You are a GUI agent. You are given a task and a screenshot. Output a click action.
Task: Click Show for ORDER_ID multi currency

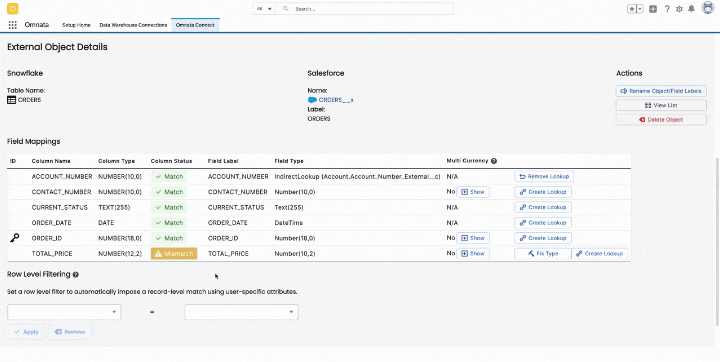point(472,238)
